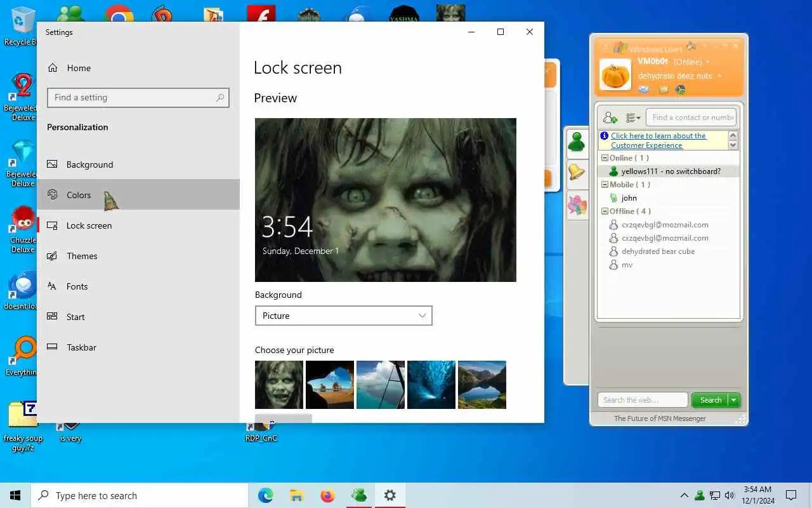Click the folder icon under personal message

click(x=663, y=90)
